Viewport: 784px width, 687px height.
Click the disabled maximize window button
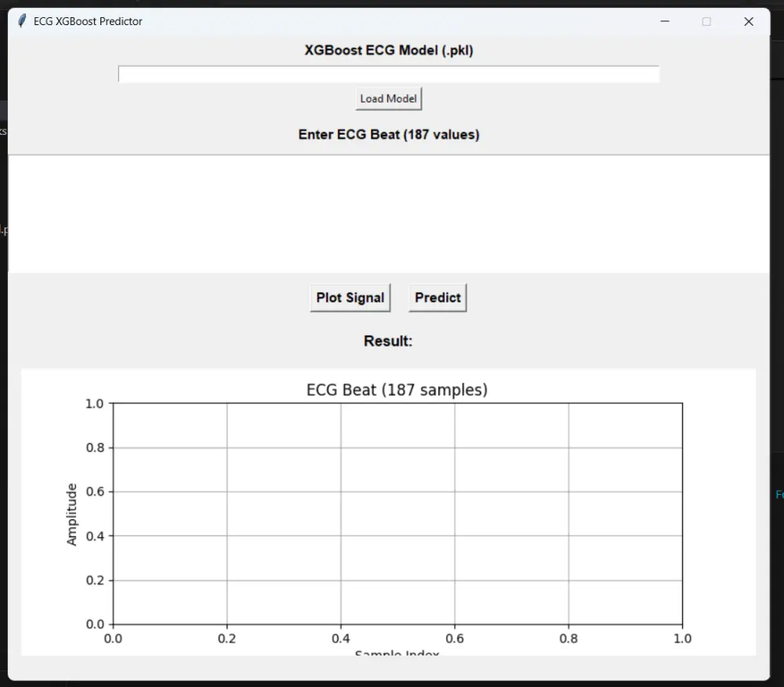(x=706, y=21)
